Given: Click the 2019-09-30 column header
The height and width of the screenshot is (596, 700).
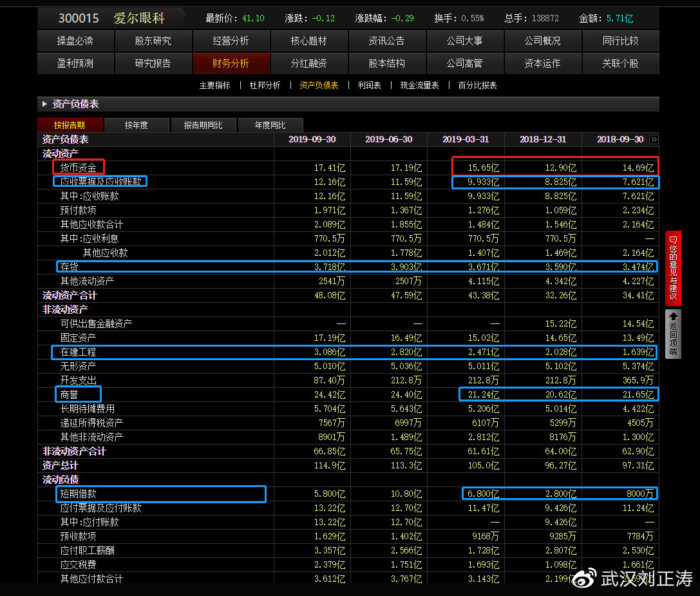Looking at the screenshot, I should pos(312,139).
